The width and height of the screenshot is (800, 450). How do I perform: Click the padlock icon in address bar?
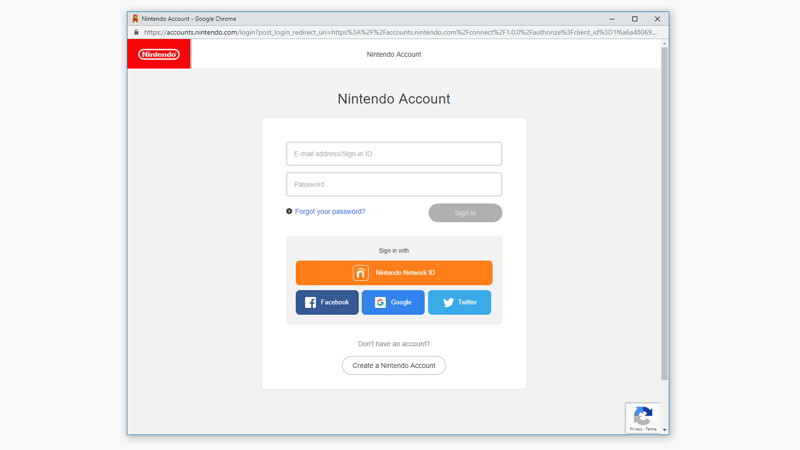(x=137, y=32)
